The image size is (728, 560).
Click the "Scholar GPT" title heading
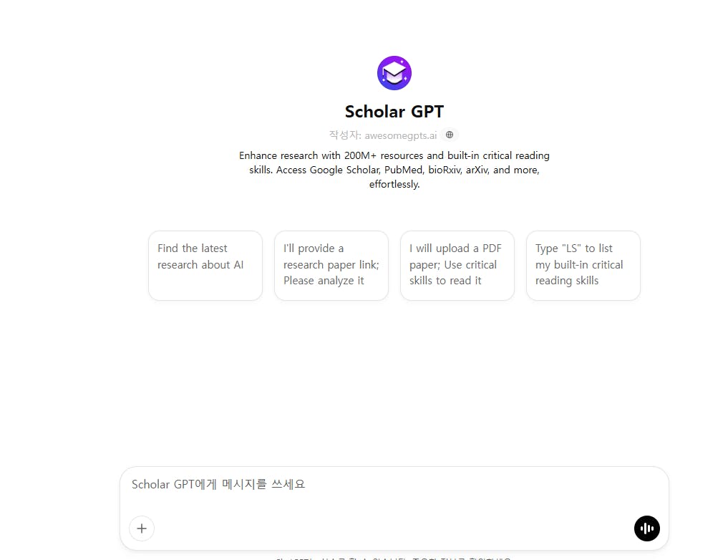pyautogui.click(x=394, y=112)
